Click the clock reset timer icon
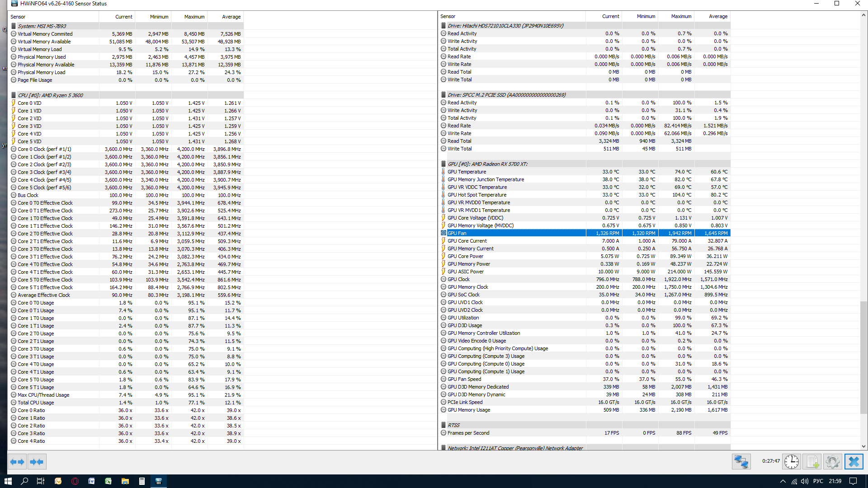868x488 pixels. coord(792,462)
